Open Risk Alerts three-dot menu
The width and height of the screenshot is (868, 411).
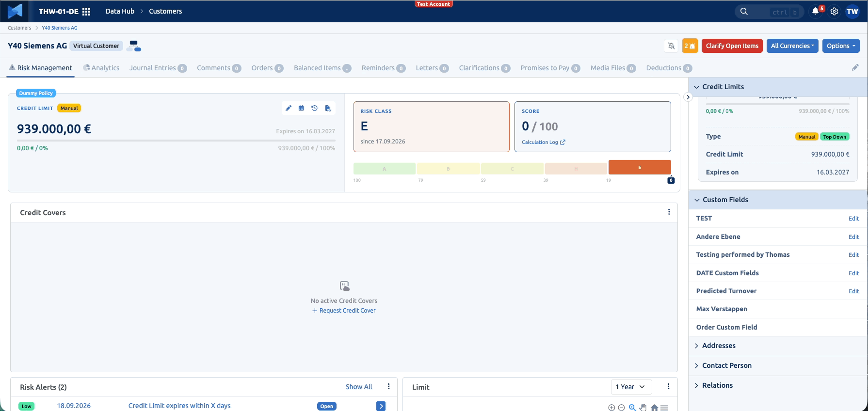388,387
